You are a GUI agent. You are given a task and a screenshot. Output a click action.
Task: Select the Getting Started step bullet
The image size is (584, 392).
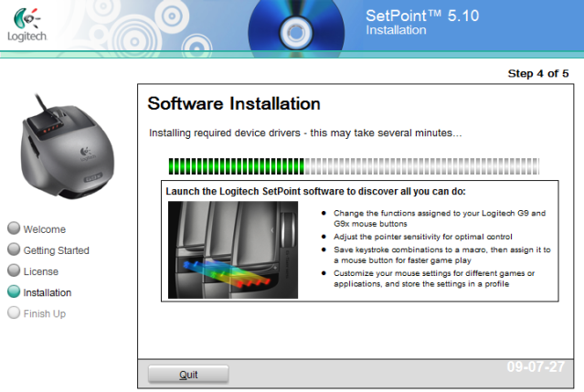[x=14, y=249]
